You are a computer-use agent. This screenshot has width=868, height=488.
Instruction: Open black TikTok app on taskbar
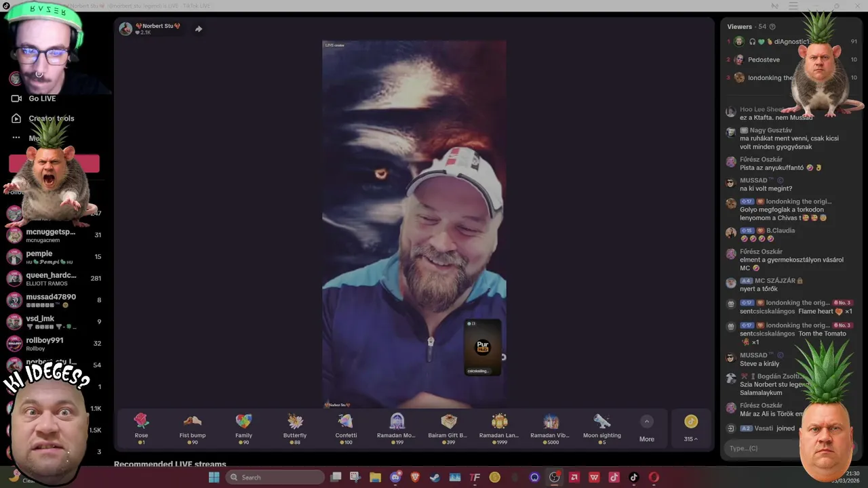tap(634, 477)
